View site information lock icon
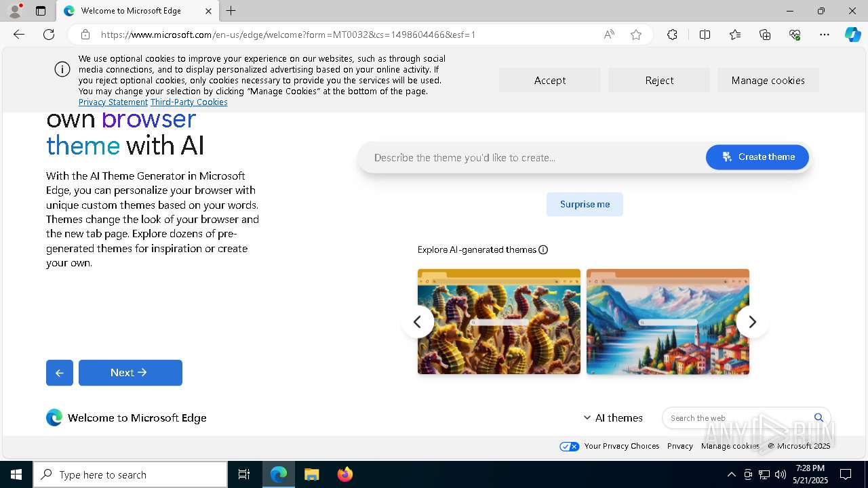This screenshot has height=488, width=868. click(x=85, y=35)
